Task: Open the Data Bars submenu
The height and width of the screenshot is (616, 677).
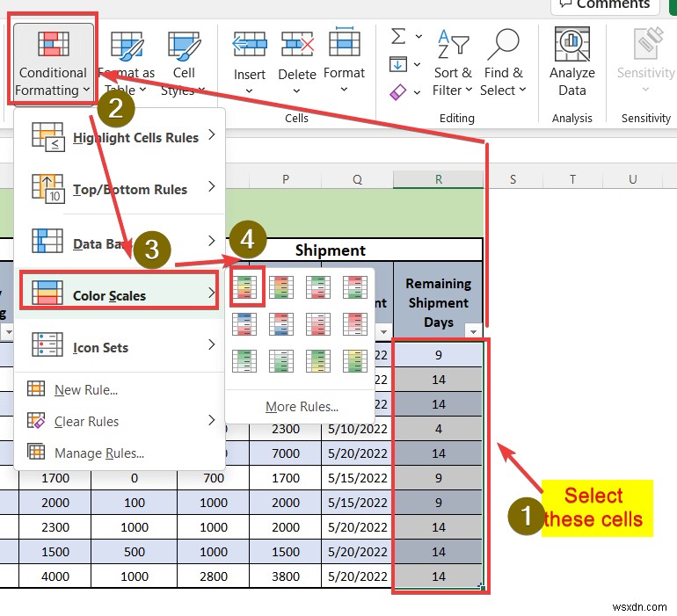Action: [x=120, y=243]
